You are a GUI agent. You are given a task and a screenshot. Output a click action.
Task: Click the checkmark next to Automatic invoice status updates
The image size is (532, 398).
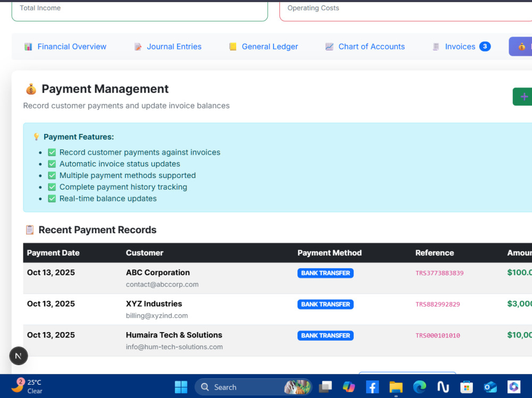[x=52, y=164]
